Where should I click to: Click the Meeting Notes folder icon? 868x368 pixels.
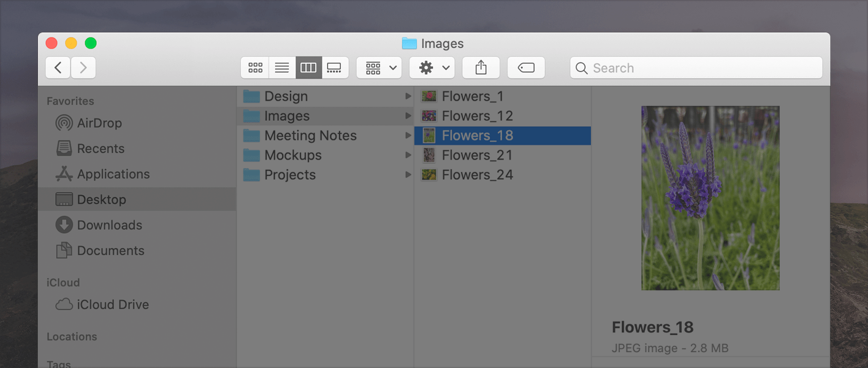click(251, 136)
